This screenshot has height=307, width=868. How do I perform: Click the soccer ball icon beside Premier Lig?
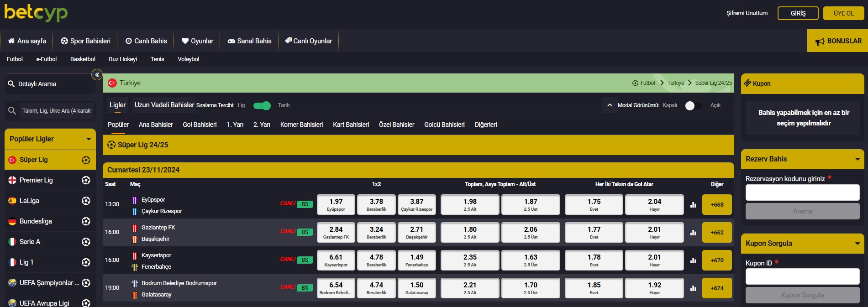[86, 180]
